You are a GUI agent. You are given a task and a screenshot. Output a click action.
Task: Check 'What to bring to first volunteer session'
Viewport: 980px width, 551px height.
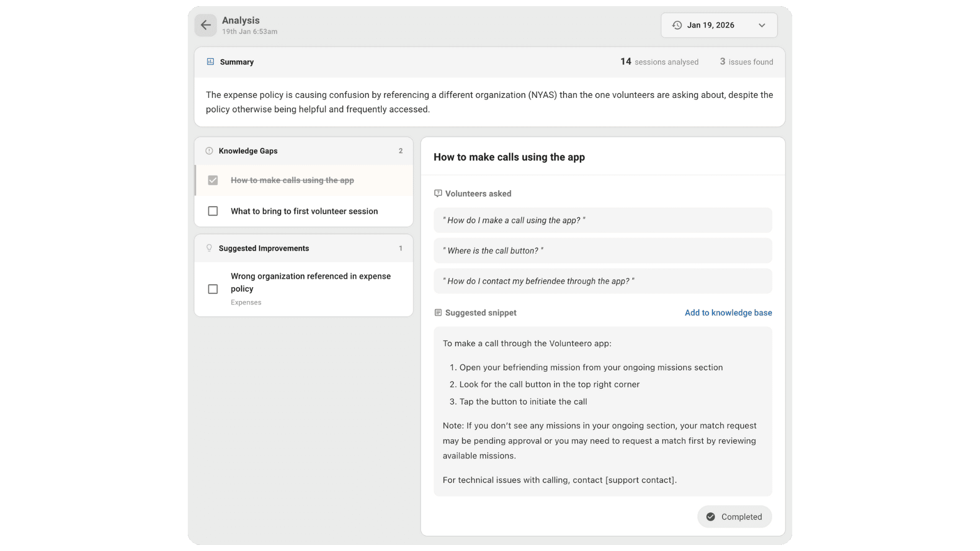point(213,211)
